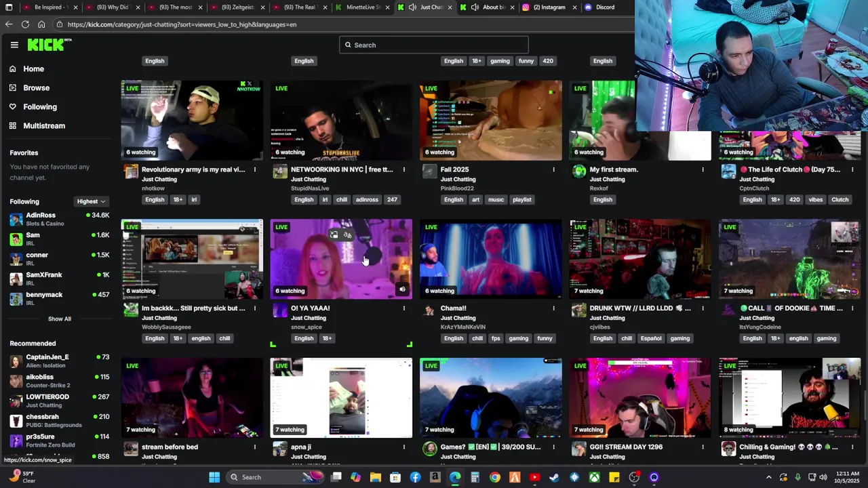Switch to the Instagram browser tab
The height and width of the screenshot is (488, 868).
point(549,7)
